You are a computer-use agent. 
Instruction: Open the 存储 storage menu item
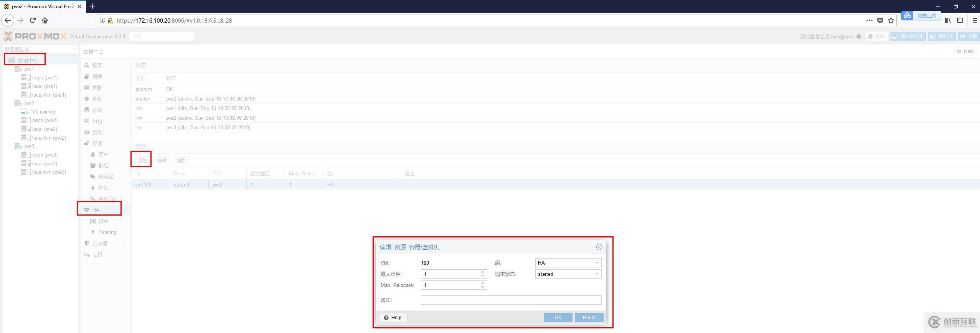click(97, 110)
